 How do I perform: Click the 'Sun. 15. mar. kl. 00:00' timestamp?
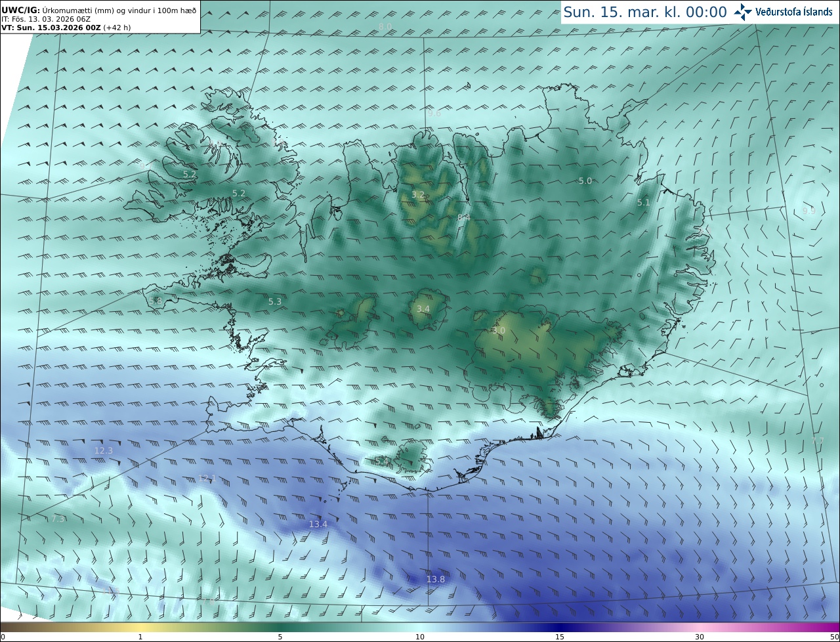tap(645, 12)
